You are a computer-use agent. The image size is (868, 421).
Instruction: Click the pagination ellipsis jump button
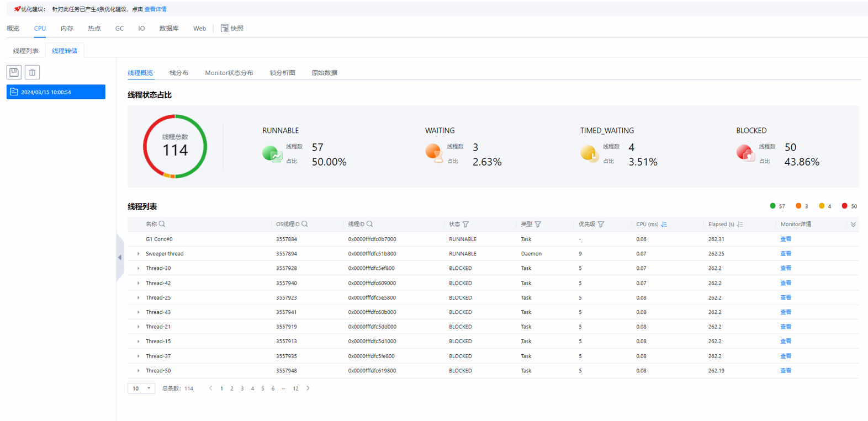[283, 388]
